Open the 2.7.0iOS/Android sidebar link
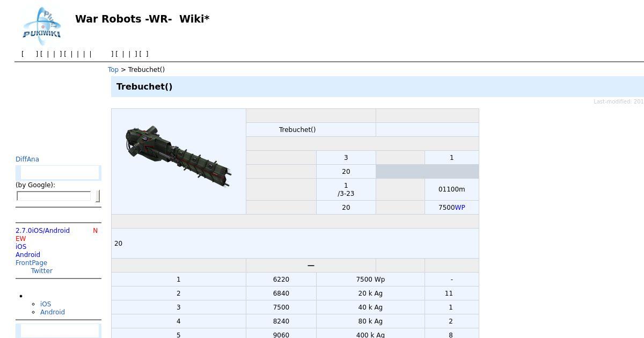The height and width of the screenshot is (338, 644). (42, 231)
